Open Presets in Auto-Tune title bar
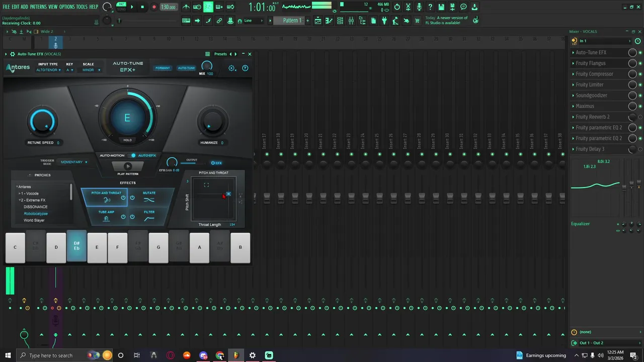The height and width of the screenshot is (362, 644). tap(220, 54)
